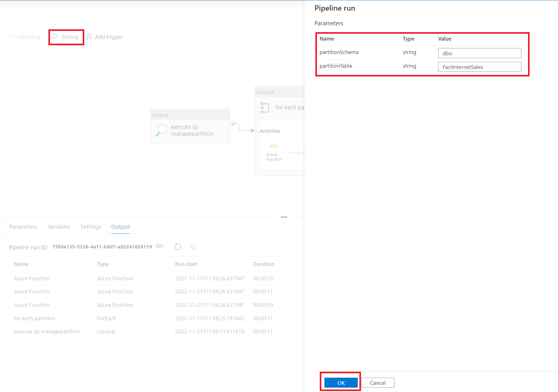
Task: Click the Add trigger lightning icon
Action: click(88, 37)
